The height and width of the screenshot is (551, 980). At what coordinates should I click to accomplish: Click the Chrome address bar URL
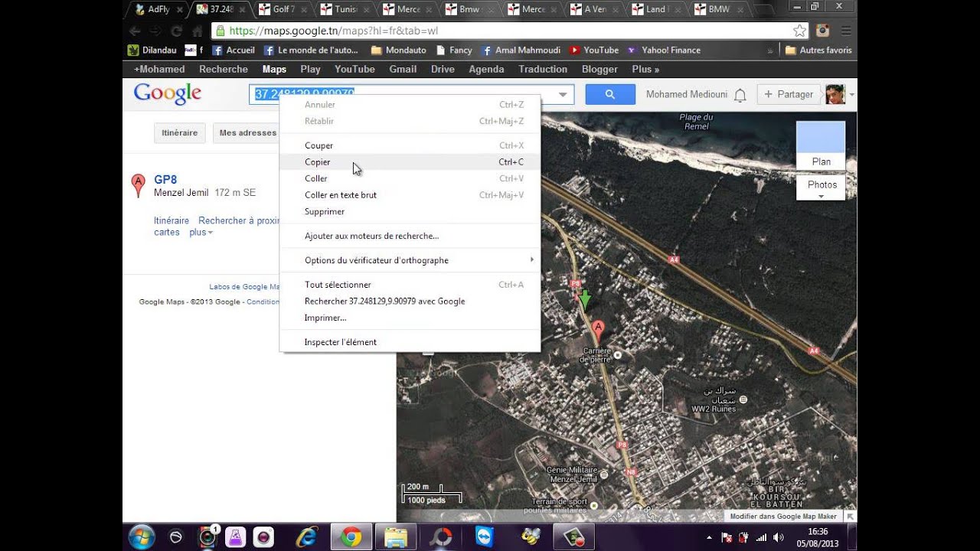333,31
